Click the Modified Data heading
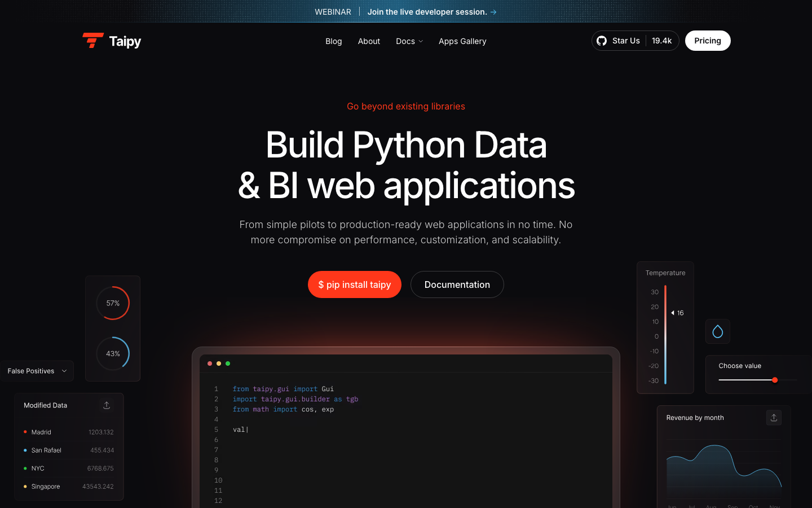The image size is (812, 508). pos(46,405)
